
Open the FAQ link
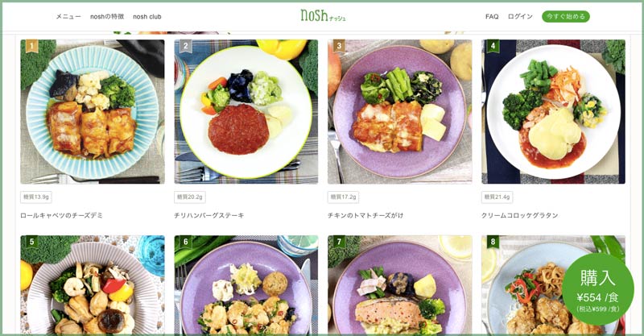pyautogui.click(x=492, y=16)
